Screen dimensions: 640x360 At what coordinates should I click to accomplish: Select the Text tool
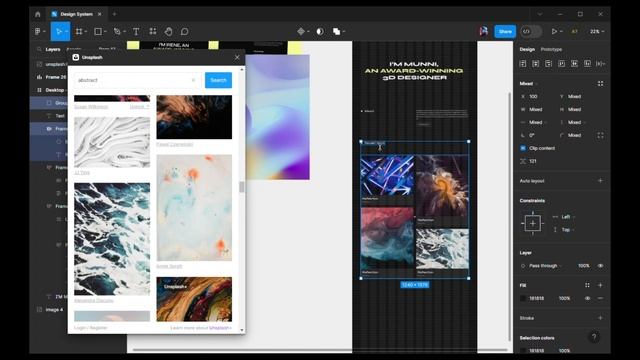coord(136,31)
